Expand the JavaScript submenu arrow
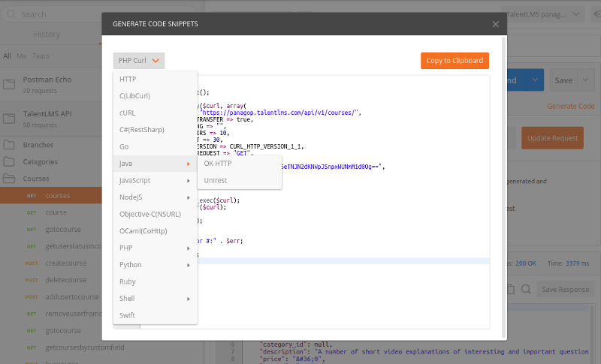Image resolution: width=601 pixels, height=364 pixels. click(x=189, y=181)
